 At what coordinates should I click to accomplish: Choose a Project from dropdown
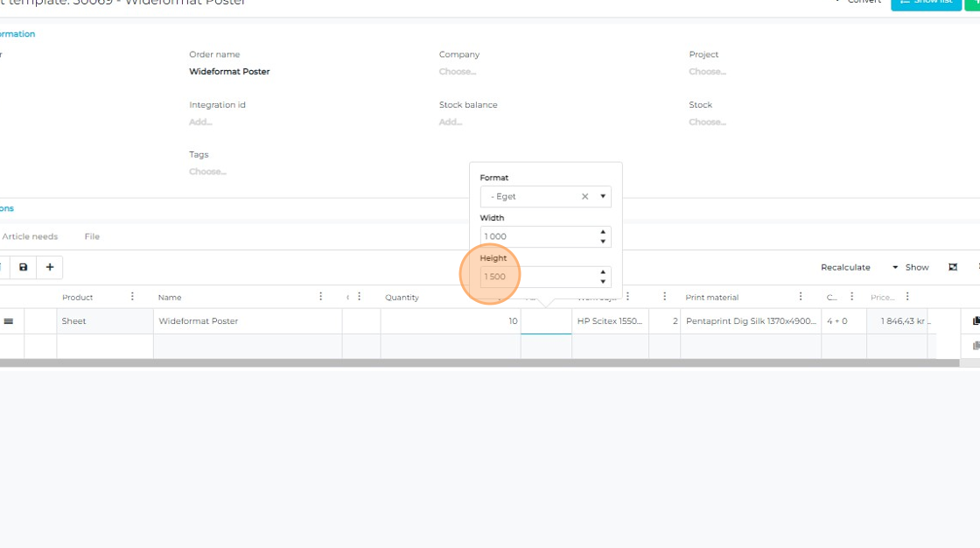click(707, 72)
